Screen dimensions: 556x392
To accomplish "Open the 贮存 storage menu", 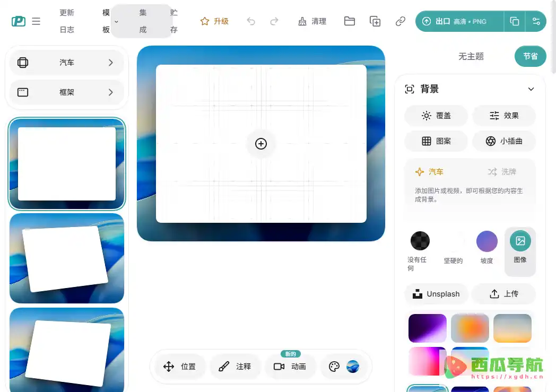I will (x=174, y=21).
